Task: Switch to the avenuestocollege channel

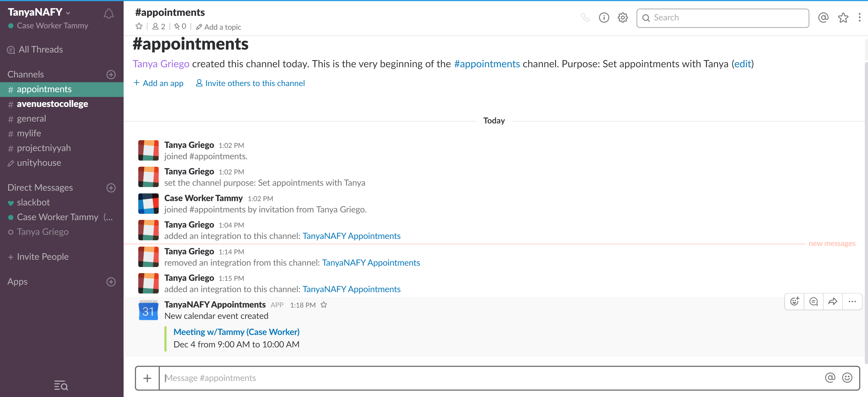Action: pos(52,104)
